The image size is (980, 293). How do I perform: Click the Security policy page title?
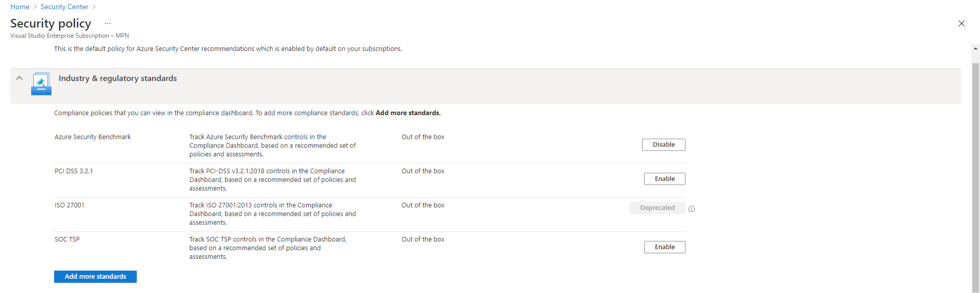(x=51, y=23)
